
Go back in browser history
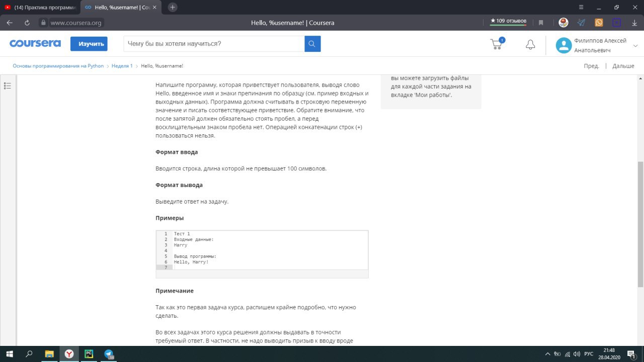10,23
